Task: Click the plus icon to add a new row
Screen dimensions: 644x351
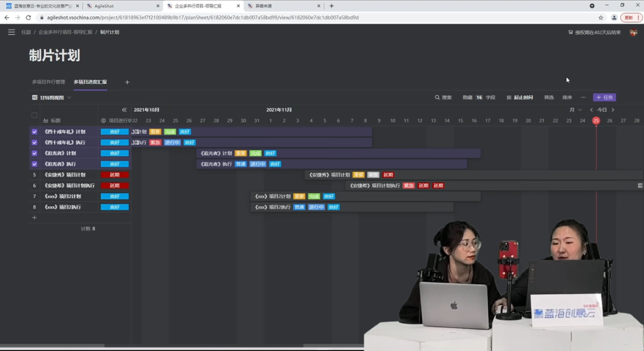Action: coord(34,218)
